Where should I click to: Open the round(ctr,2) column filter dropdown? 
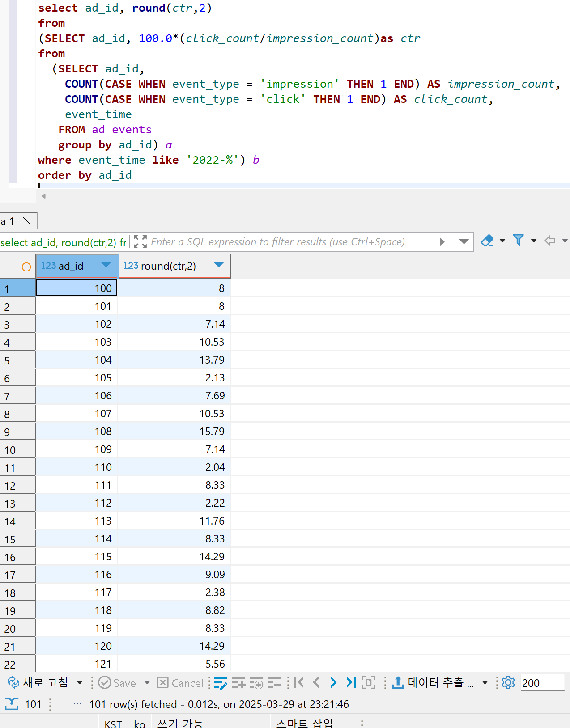click(219, 265)
